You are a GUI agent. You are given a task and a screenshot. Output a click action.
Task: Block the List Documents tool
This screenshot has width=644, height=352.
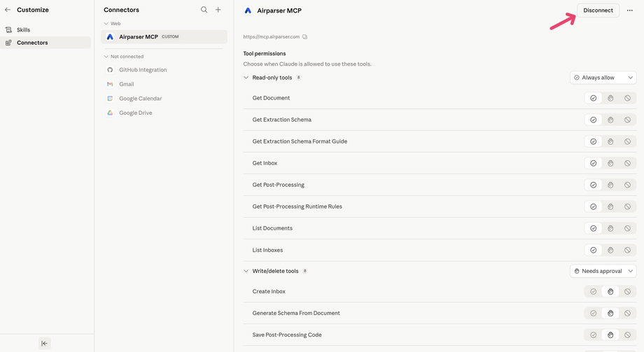pos(628,228)
